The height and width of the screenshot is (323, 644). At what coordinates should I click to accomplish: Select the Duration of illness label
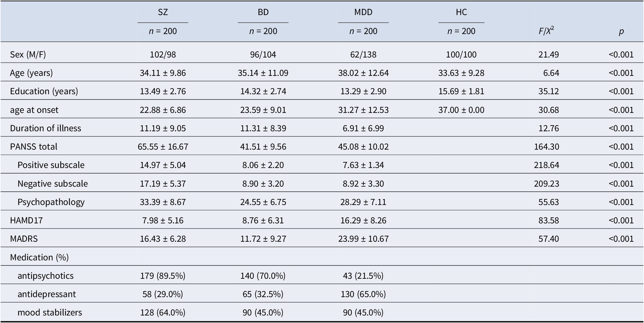45,128
